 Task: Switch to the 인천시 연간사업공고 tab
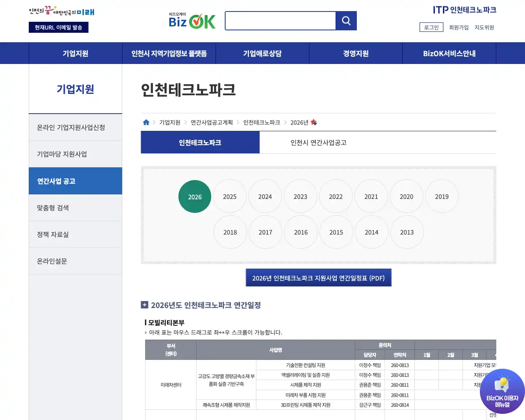pyautogui.click(x=318, y=142)
